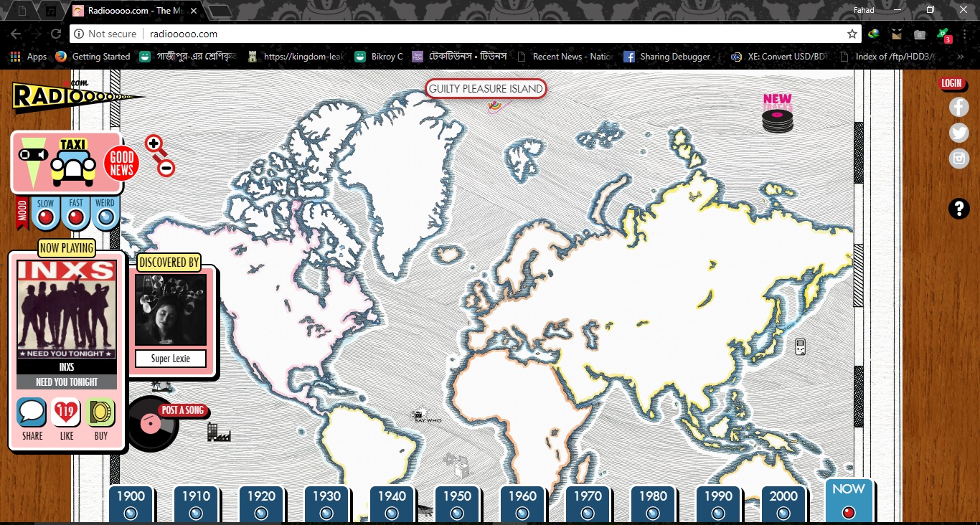Buy the track using the coin icon

click(100, 413)
